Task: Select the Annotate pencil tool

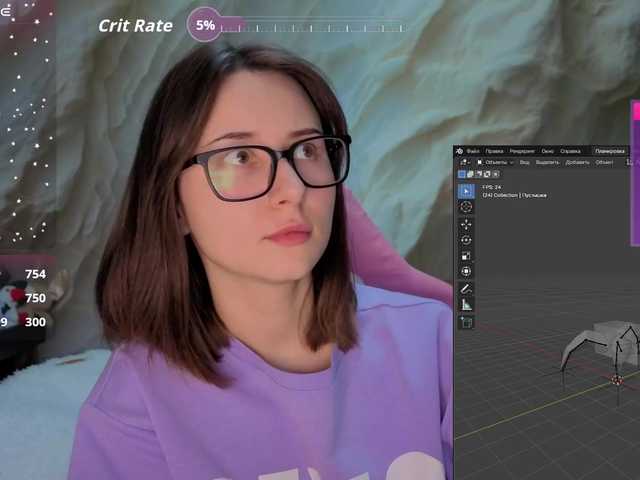Action: pos(466,289)
